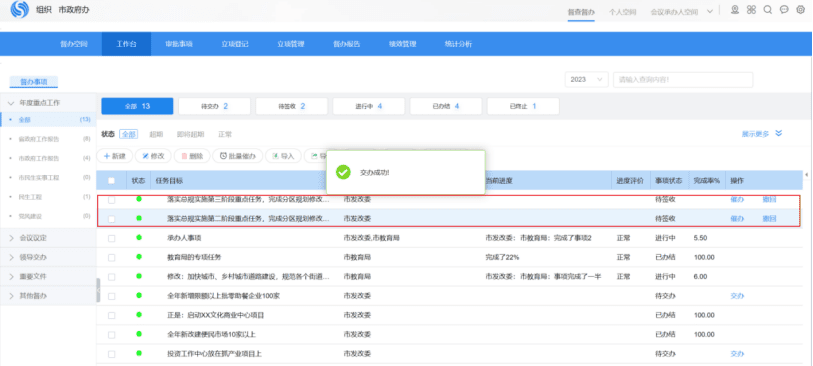Image resolution: width=813 pixels, height=366 pixels.
Task: Expand filters with 展示更多
Action: (755, 134)
